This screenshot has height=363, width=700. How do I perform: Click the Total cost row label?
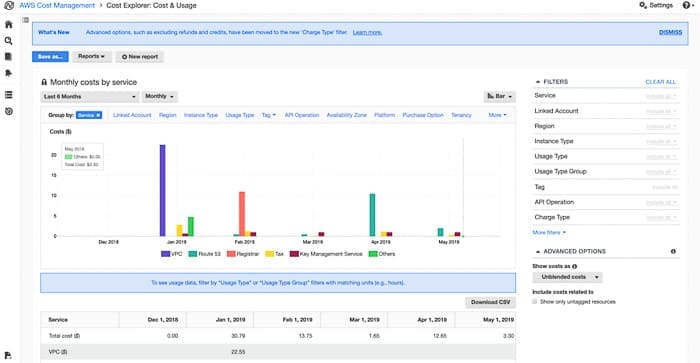[64, 336]
